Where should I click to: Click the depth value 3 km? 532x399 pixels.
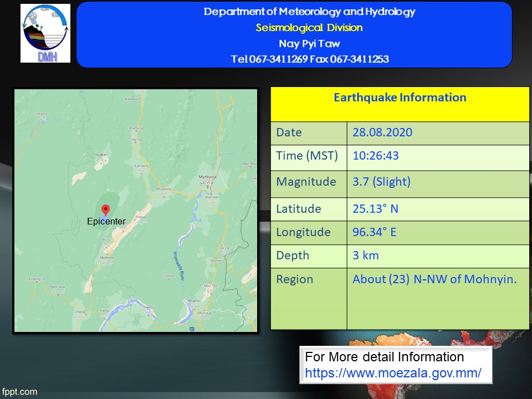pyautogui.click(x=366, y=255)
